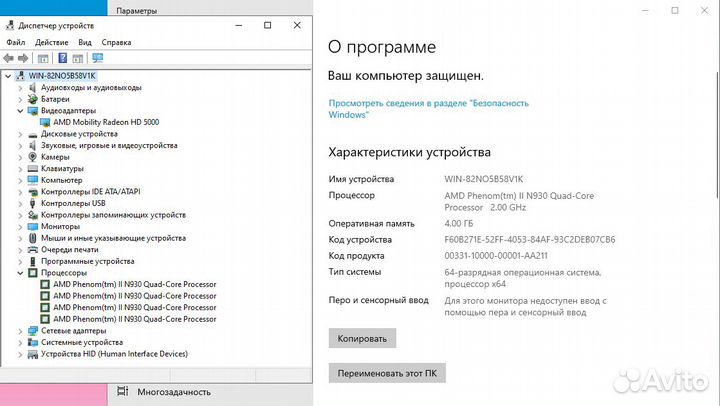Expand the Аудиовходы и аудиовыходы category
This screenshot has height=406, width=720.
pos(20,87)
